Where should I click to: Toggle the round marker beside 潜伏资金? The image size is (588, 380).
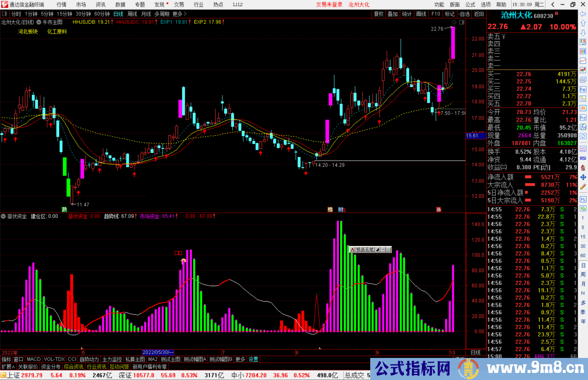[x=3, y=216]
